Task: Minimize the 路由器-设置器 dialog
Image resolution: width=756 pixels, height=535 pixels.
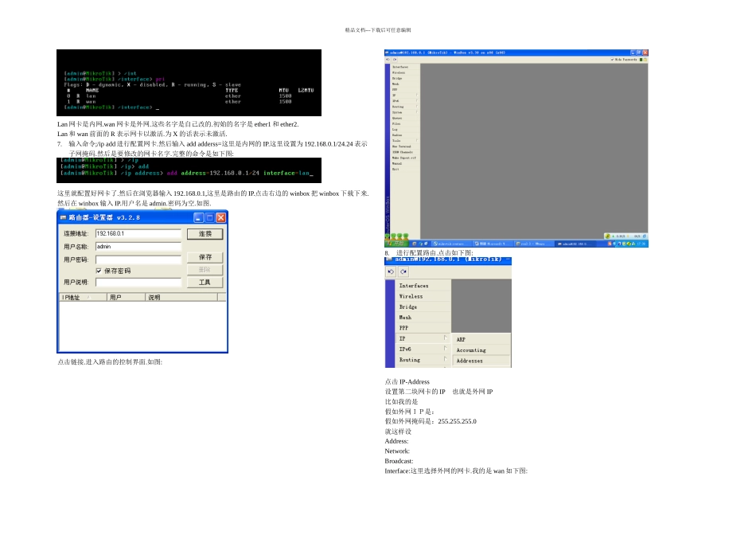Action: pyautogui.click(x=199, y=217)
